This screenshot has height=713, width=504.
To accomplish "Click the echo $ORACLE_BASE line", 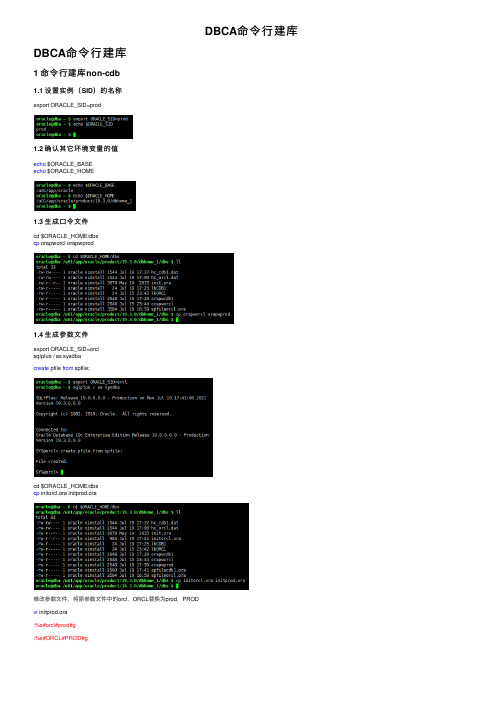I will point(63,164).
